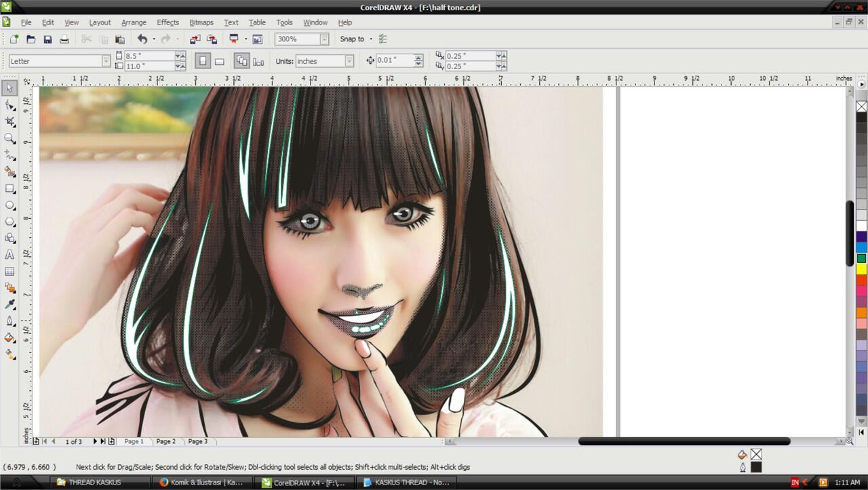The image size is (868, 490).
Task: Expand the Application Launcher dropdown arrow
Action: pyautogui.click(x=245, y=39)
